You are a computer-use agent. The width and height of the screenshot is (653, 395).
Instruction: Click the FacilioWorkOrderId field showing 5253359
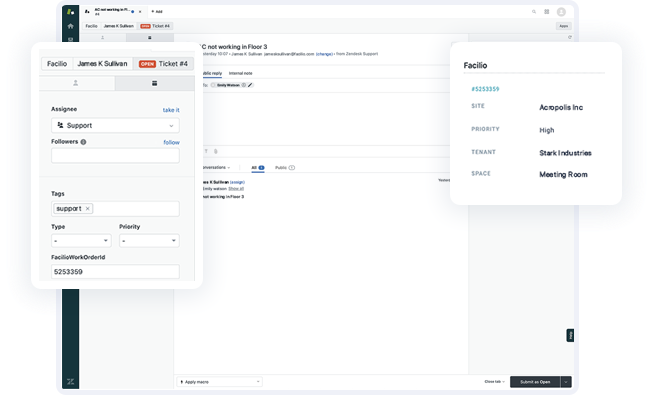(115, 272)
